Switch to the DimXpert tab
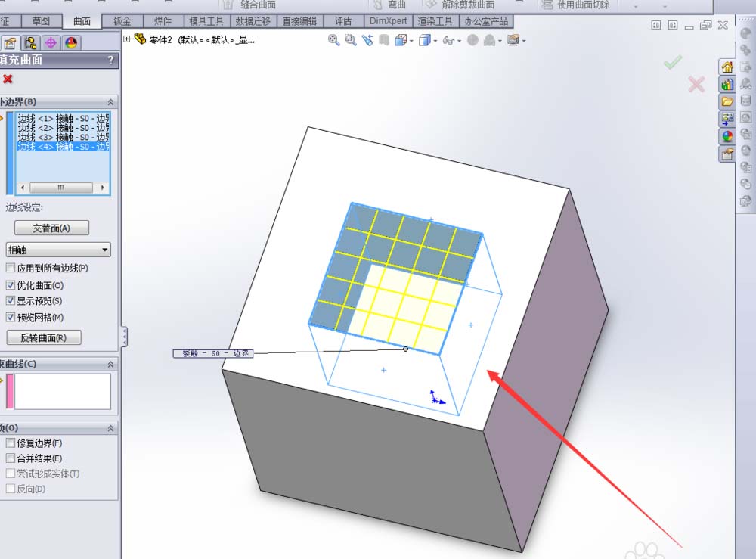 tap(388, 21)
